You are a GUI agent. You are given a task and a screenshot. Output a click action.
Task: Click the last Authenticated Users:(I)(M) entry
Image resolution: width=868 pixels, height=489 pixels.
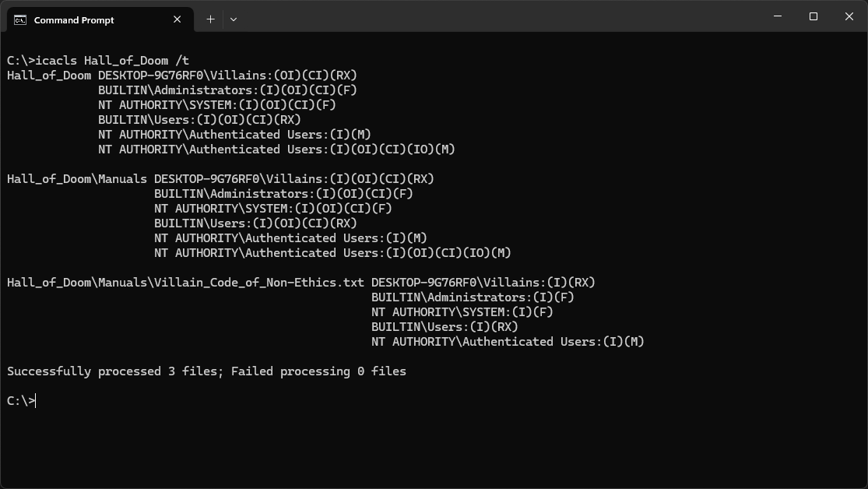pos(508,342)
